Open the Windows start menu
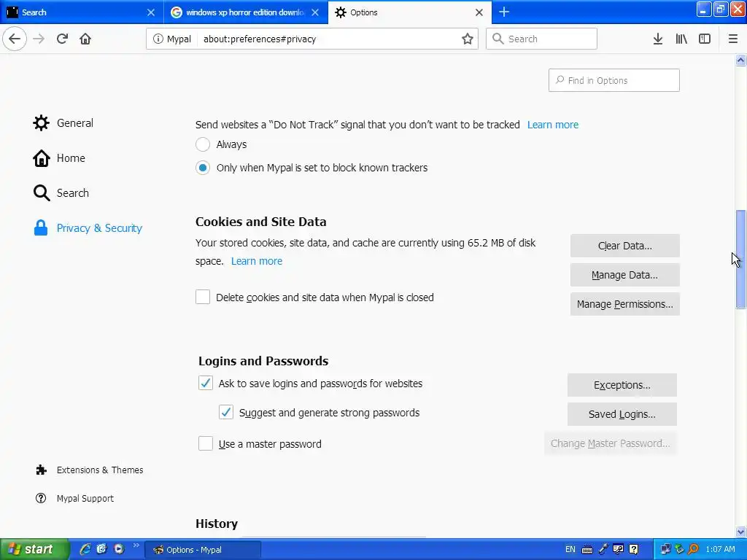 (x=34, y=550)
